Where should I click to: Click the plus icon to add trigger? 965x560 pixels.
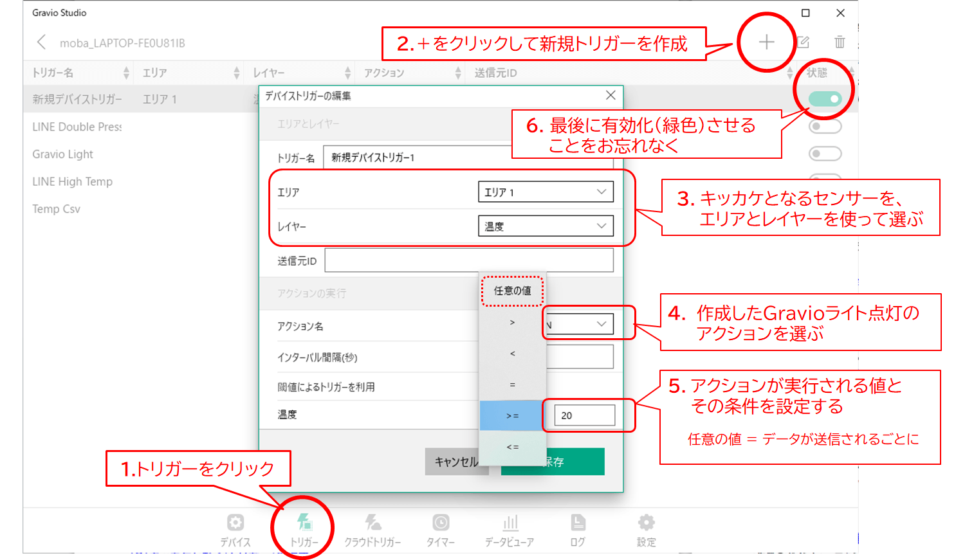766,42
